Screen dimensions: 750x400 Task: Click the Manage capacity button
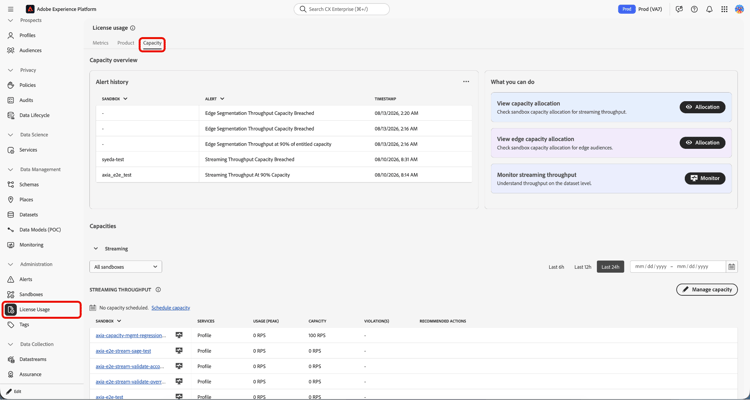pyautogui.click(x=706, y=289)
